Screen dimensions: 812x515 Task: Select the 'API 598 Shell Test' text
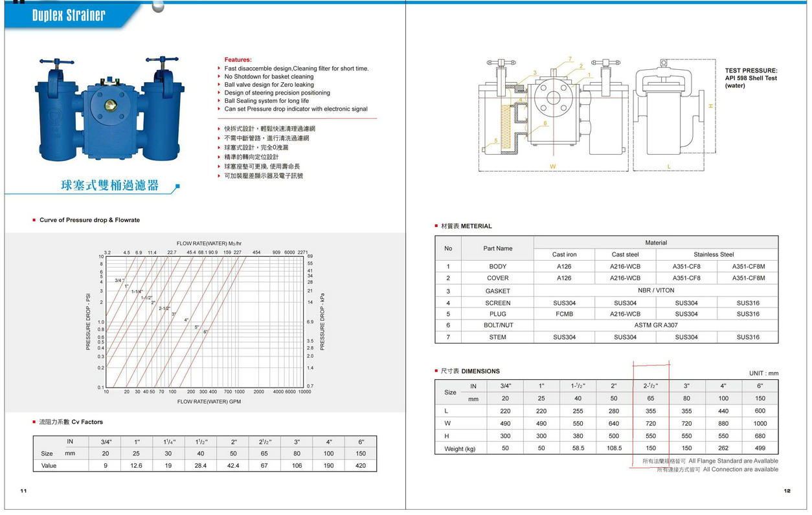[751, 78]
